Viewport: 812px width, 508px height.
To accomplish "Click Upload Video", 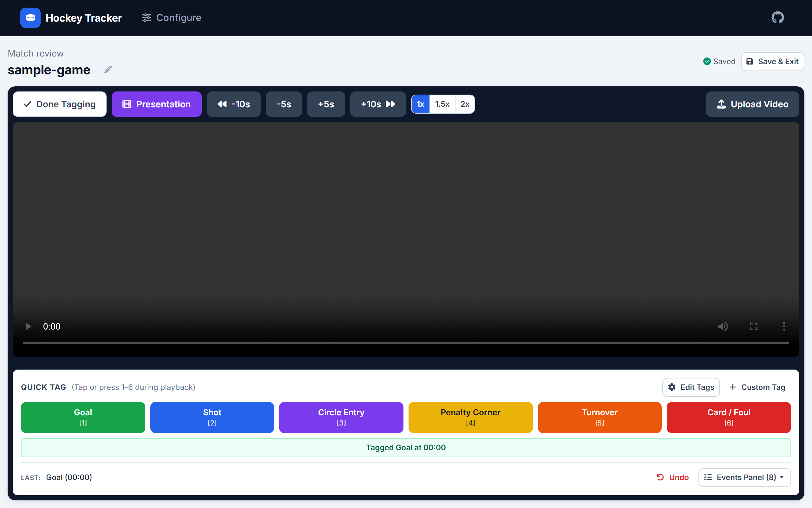I will [x=752, y=104].
